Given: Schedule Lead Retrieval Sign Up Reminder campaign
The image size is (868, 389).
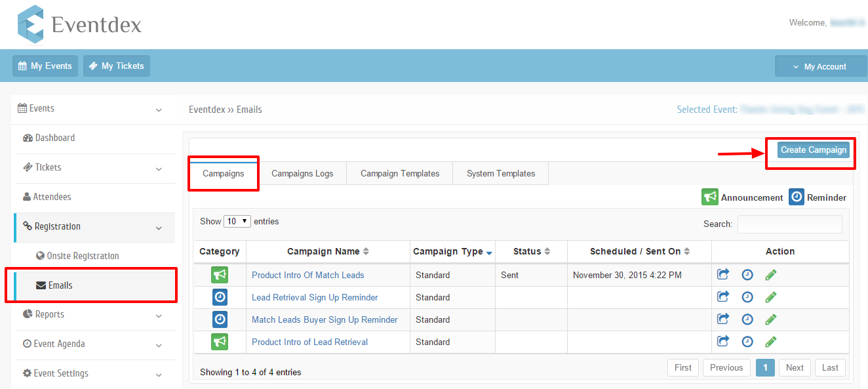Looking at the screenshot, I should (x=747, y=297).
